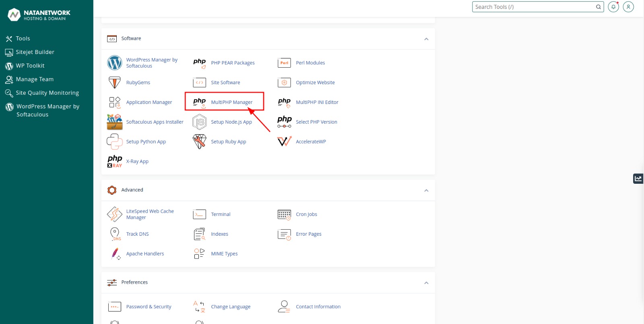Open the AccelerateWP icon
Image resolution: width=644 pixels, height=324 pixels.
(284, 142)
